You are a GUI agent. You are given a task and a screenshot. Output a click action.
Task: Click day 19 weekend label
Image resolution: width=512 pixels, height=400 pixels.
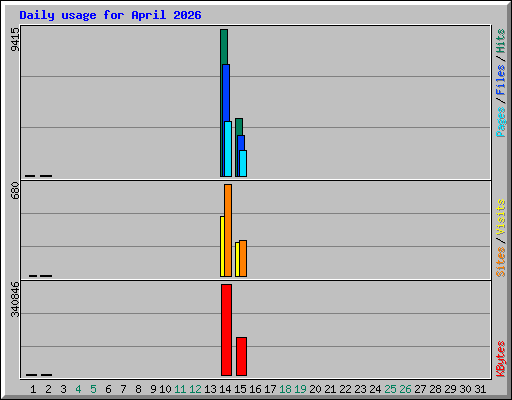(x=300, y=389)
